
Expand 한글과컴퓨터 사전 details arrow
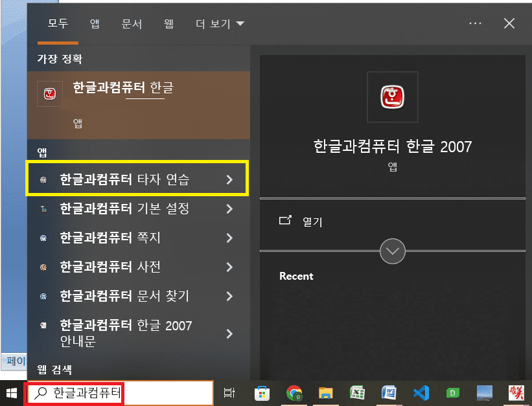click(229, 267)
